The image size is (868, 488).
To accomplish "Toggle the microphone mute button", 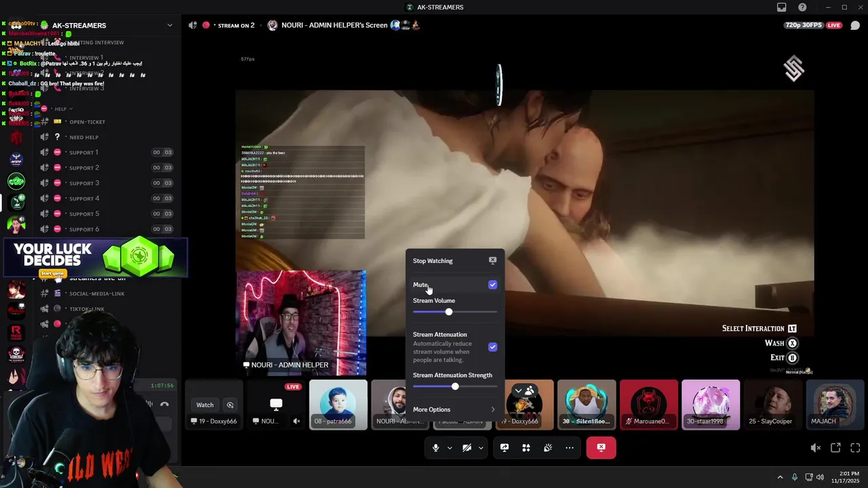I will tap(435, 447).
